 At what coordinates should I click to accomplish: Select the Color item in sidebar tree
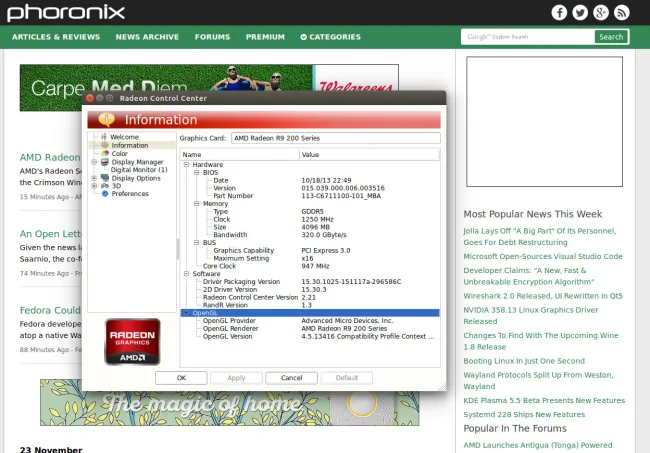point(119,153)
